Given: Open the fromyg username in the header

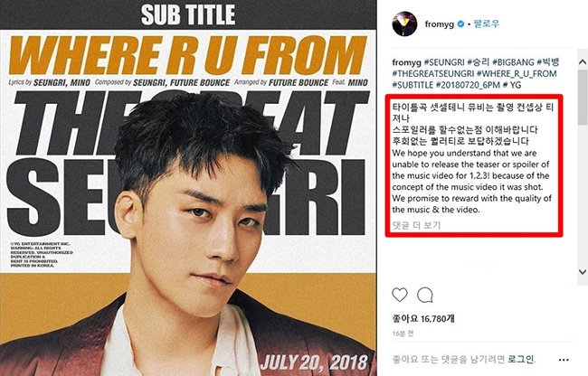Looking at the screenshot, I should point(439,24).
